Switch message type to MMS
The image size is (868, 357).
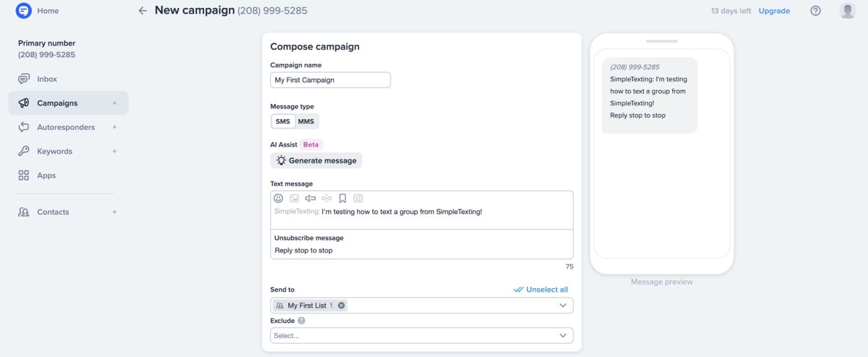(x=306, y=121)
